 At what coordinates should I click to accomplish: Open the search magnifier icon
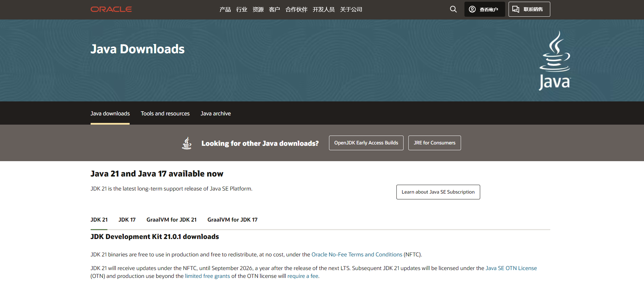(x=453, y=9)
